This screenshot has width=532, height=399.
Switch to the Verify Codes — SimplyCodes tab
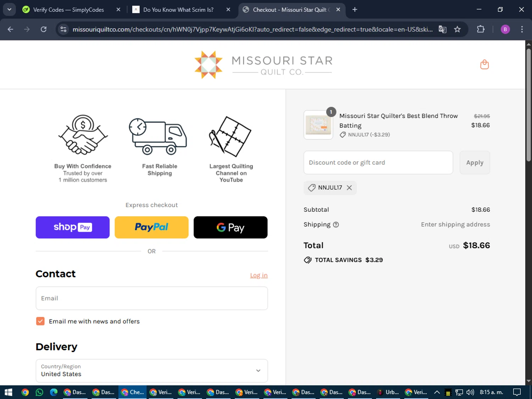[68, 10]
